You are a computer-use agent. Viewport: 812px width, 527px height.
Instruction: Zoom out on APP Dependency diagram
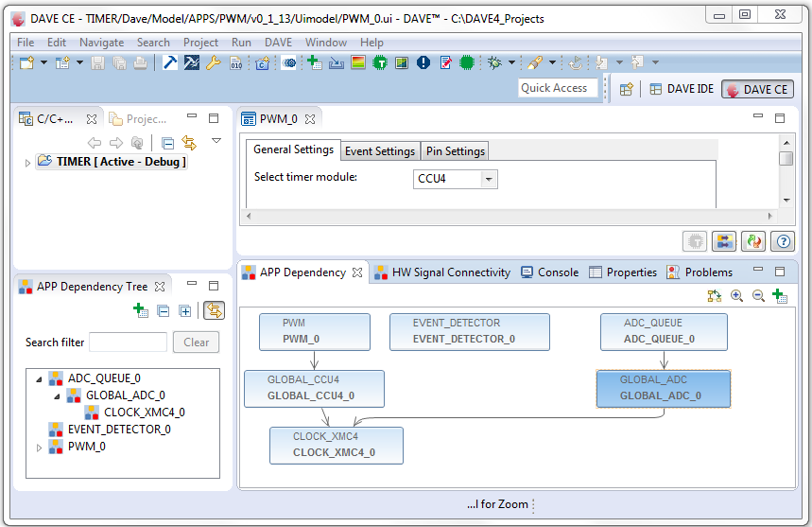point(758,296)
